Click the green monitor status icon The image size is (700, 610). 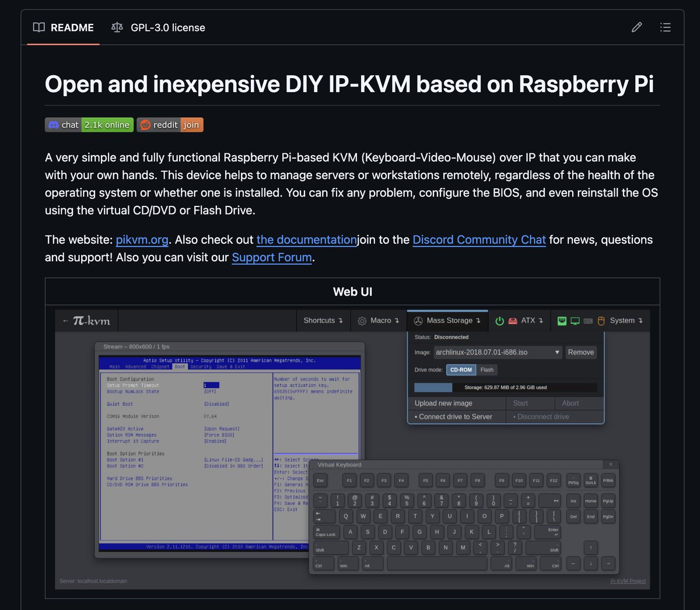pos(575,321)
